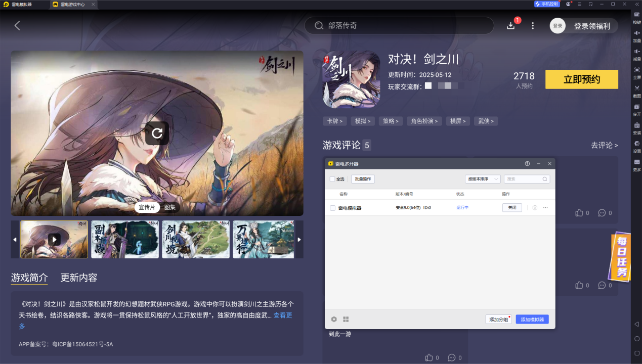The width and height of the screenshot is (642, 364).
Task: Select the 宣传片 media tab
Action: coord(147,207)
